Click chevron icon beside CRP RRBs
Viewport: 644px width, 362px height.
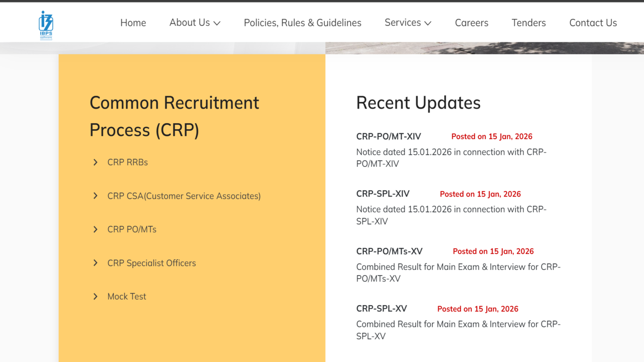coord(95,162)
